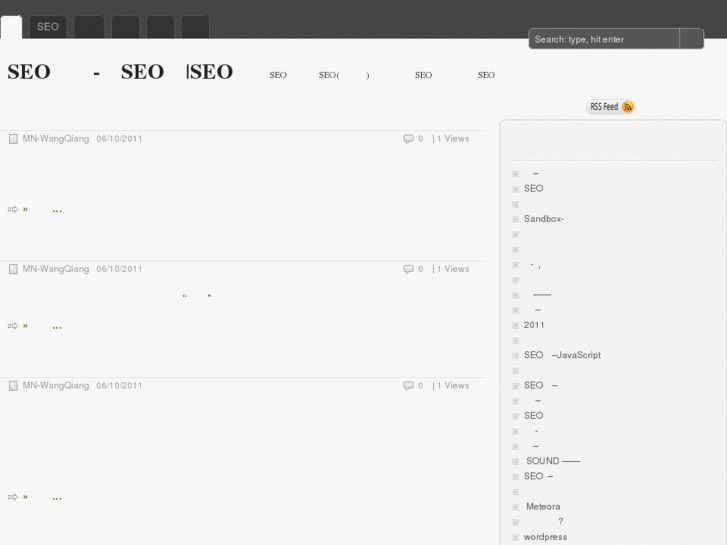
Task: Open the 2011 sidebar link
Action: click(534, 325)
